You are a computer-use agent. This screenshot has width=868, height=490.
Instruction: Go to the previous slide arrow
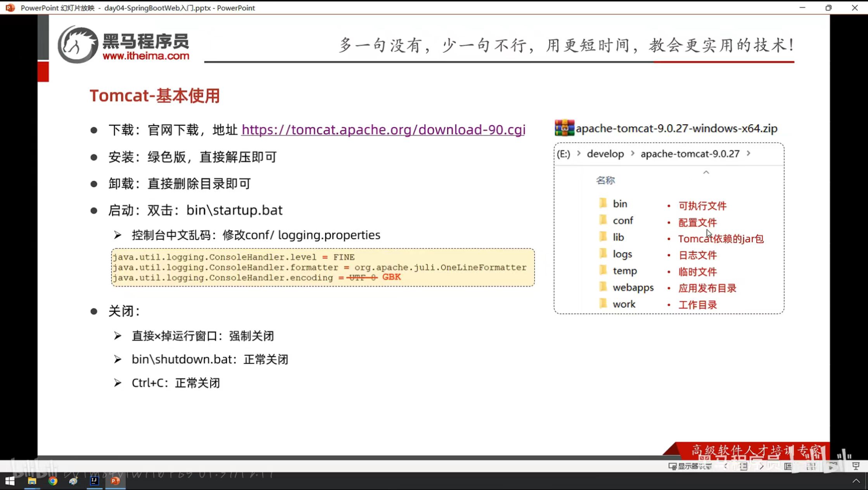point(726,466)
